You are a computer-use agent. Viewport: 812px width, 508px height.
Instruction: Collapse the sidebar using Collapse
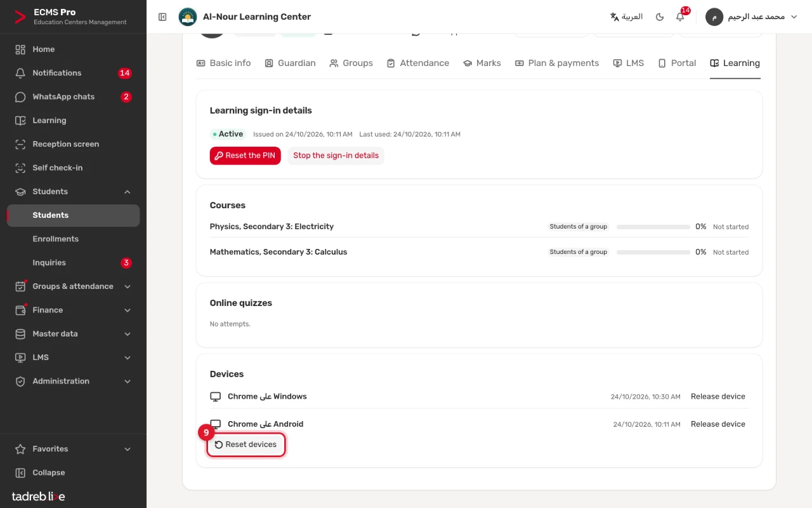point(73,472)
